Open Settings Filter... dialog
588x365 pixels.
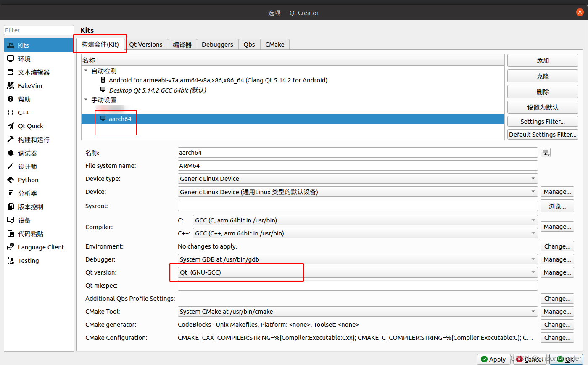[543, 121]
